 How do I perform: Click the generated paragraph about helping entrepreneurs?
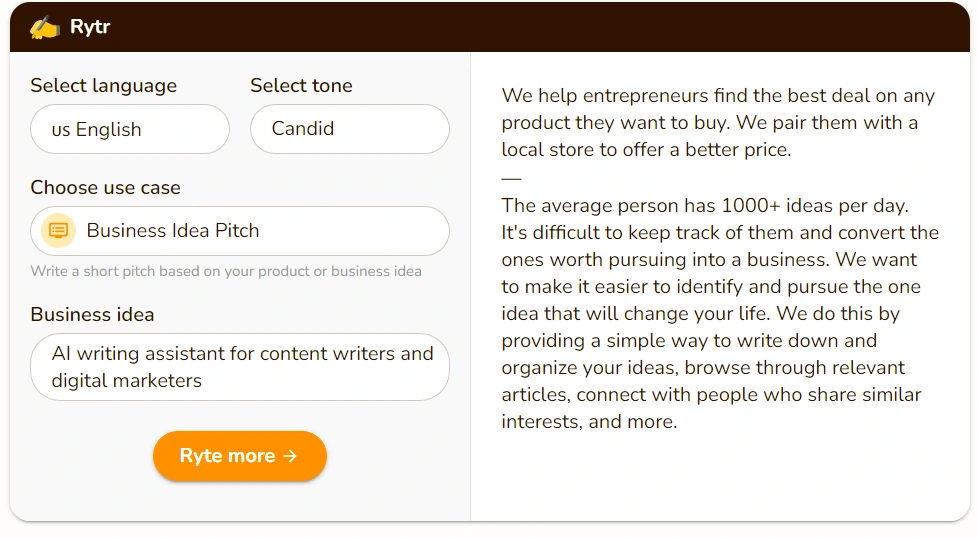718,123
